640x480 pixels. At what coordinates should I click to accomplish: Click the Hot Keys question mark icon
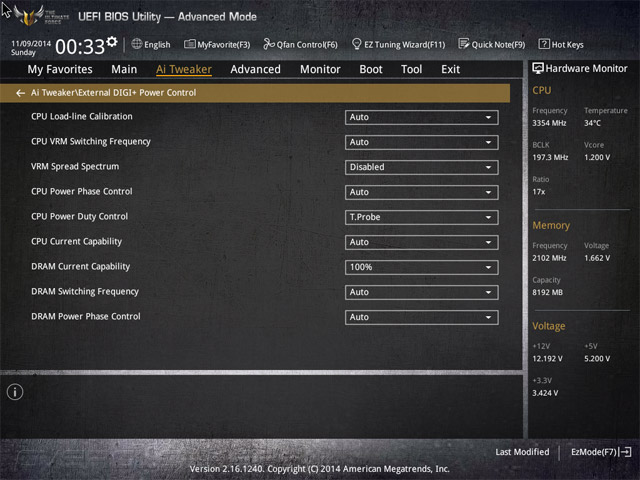544,44
